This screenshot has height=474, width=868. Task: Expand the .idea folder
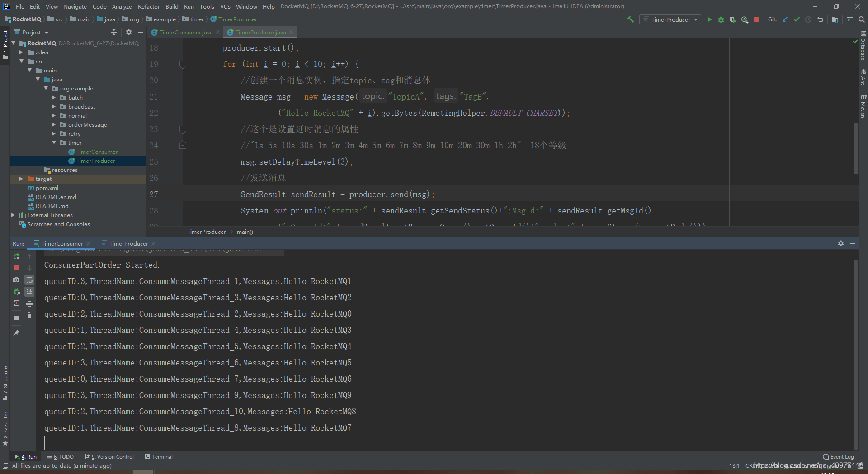pos(21,52)
